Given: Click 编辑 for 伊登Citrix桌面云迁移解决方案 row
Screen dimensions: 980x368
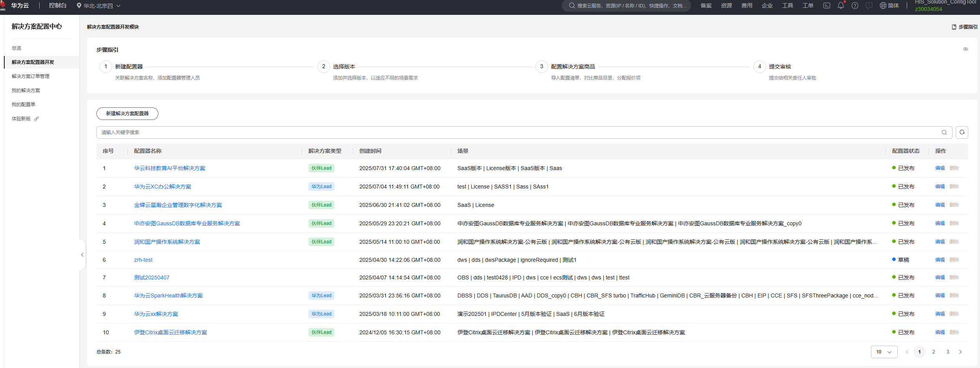Looking at the screenshot, I should 940,332.
